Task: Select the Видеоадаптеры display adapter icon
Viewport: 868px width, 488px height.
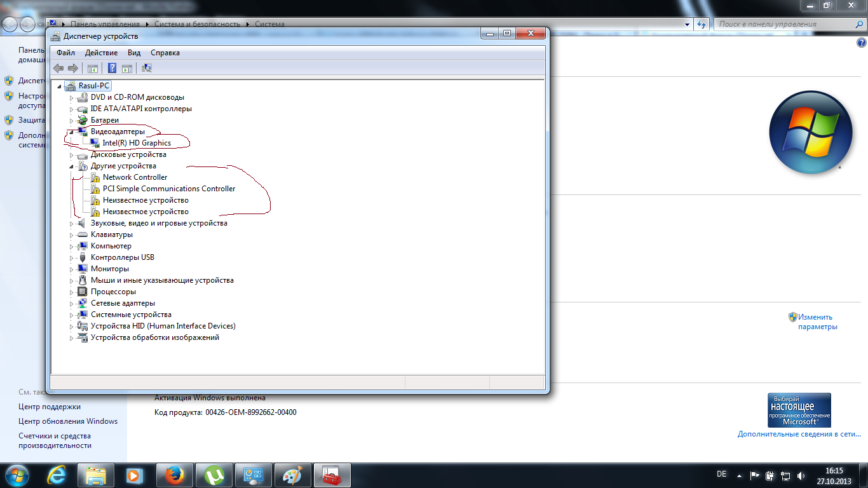Action: coord(82,132)
